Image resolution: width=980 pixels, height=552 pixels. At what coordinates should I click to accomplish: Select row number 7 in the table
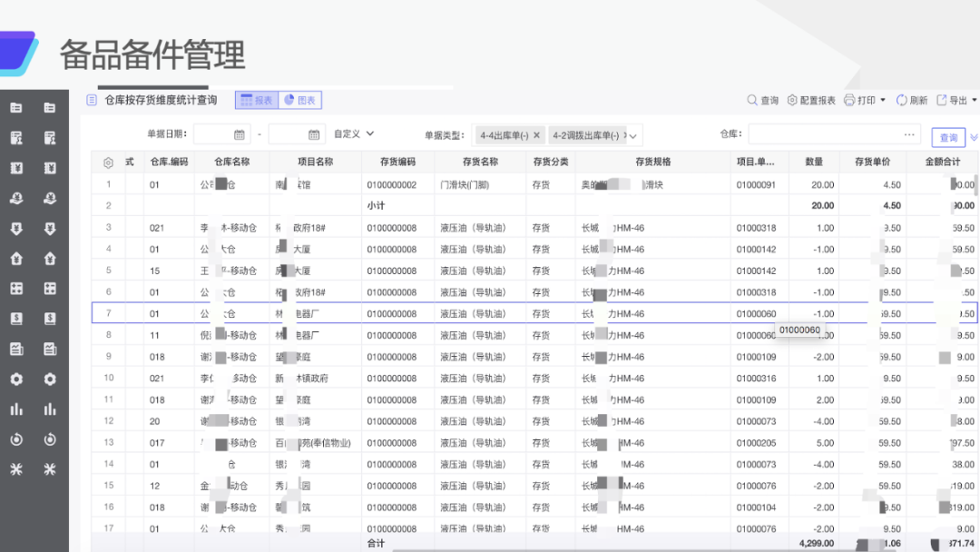point(108,313)
